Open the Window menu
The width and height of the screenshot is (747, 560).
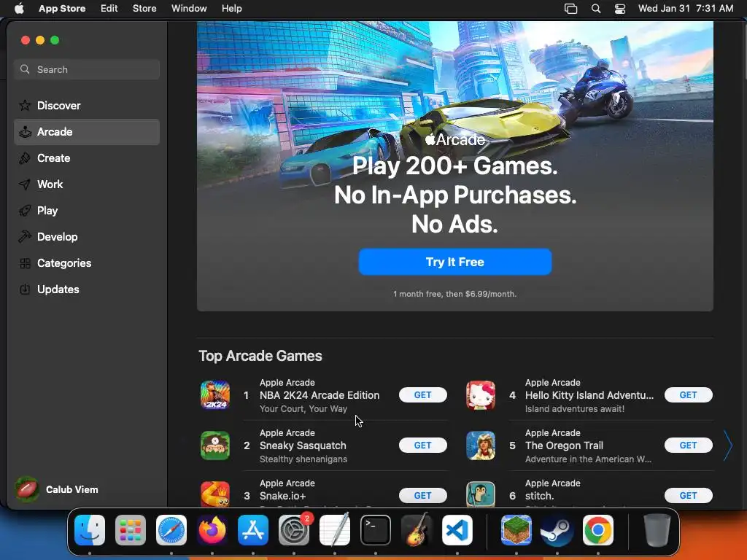[x=189, y=9]
